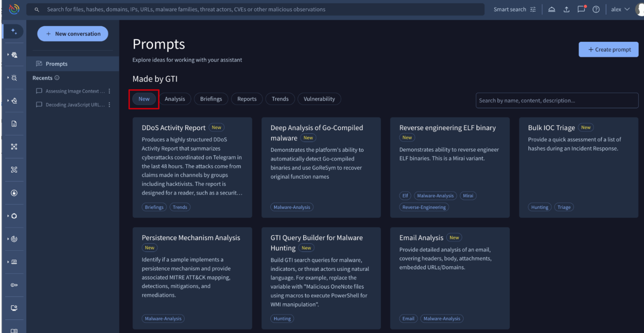The width and height of the screenshot is (644, 333).
Task: Click the magnifier icon in search bar
Action: [37, 10]
